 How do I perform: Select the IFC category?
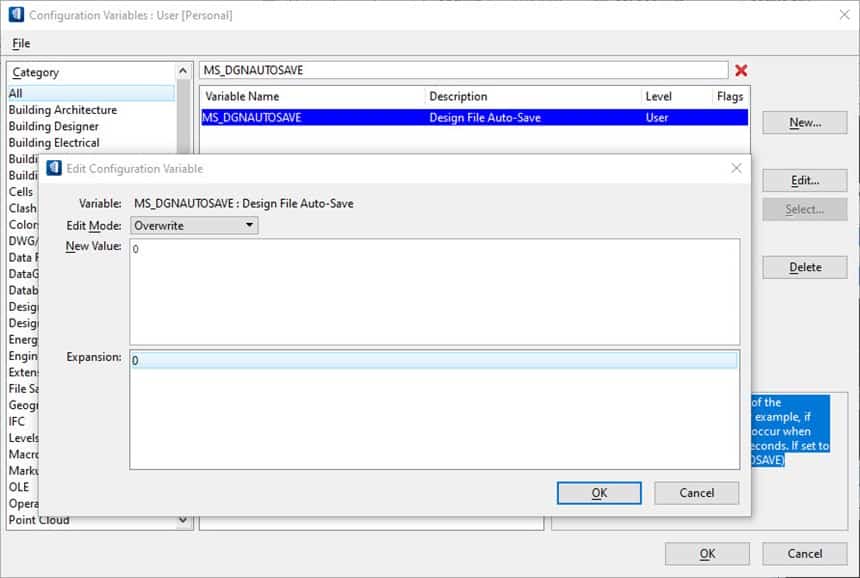(x=20, y=421)
